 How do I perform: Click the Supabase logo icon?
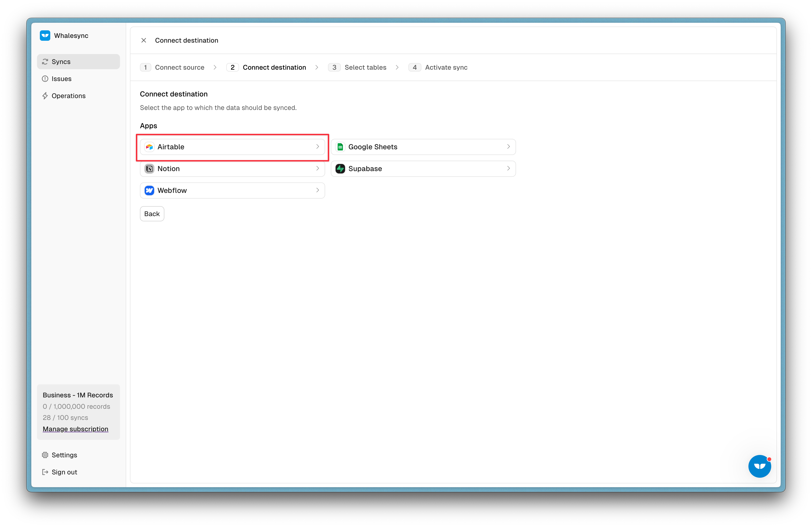(340, 169)
